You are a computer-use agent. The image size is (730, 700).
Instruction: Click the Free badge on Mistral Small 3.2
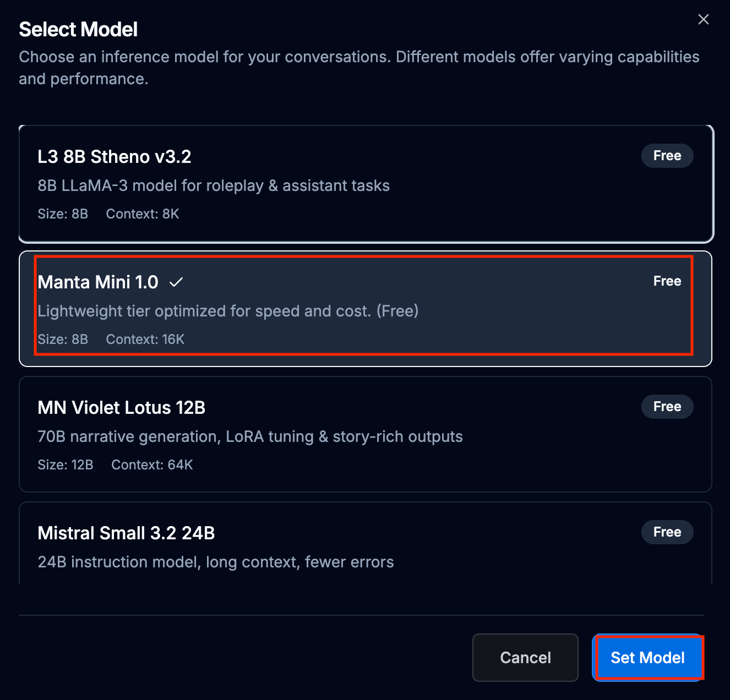(667, 532)
